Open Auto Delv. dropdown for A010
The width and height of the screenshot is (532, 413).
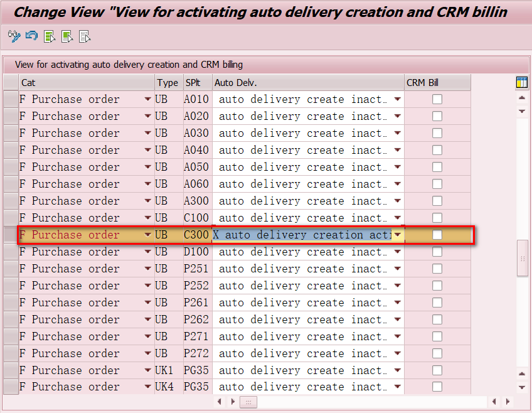click(x=398, y=99)
